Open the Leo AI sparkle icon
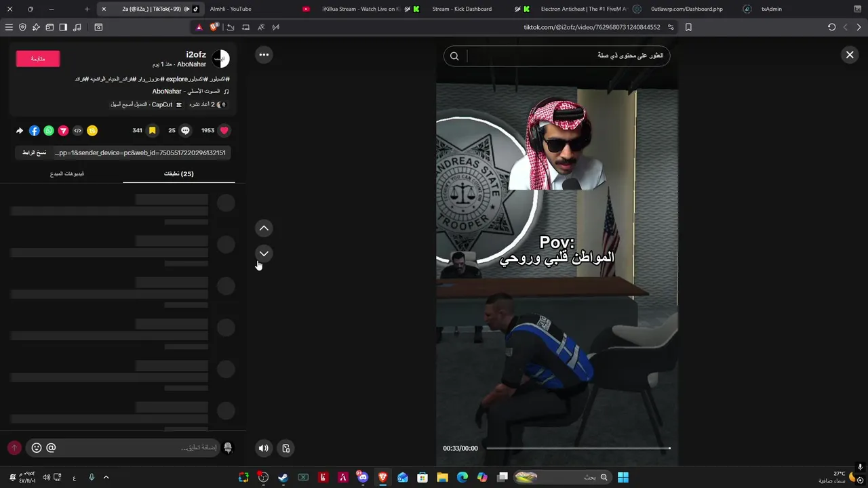The image size is (868, 488). tap(36, 27)
